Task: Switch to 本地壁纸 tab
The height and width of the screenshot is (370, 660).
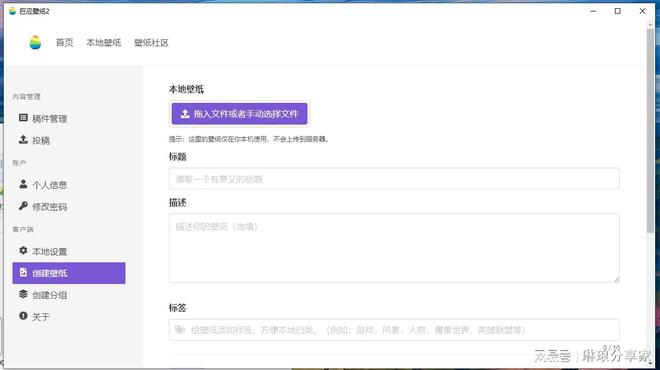Action: pos(104,43)
